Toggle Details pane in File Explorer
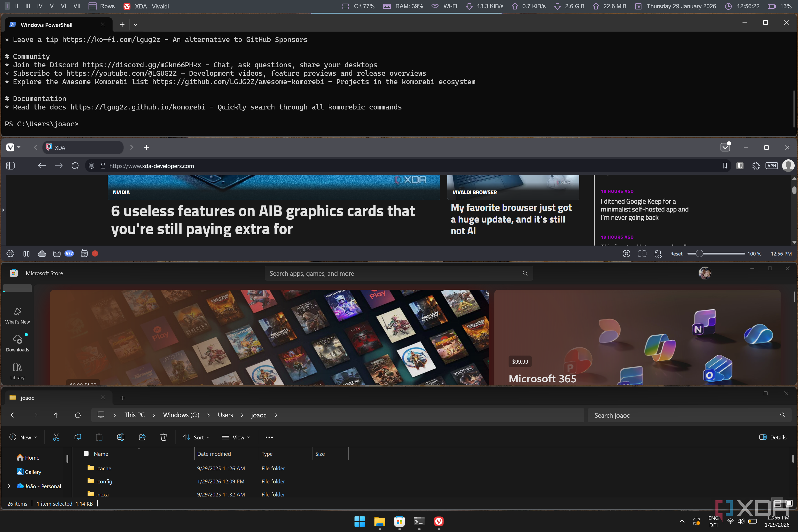 click(x=773, y=437)
